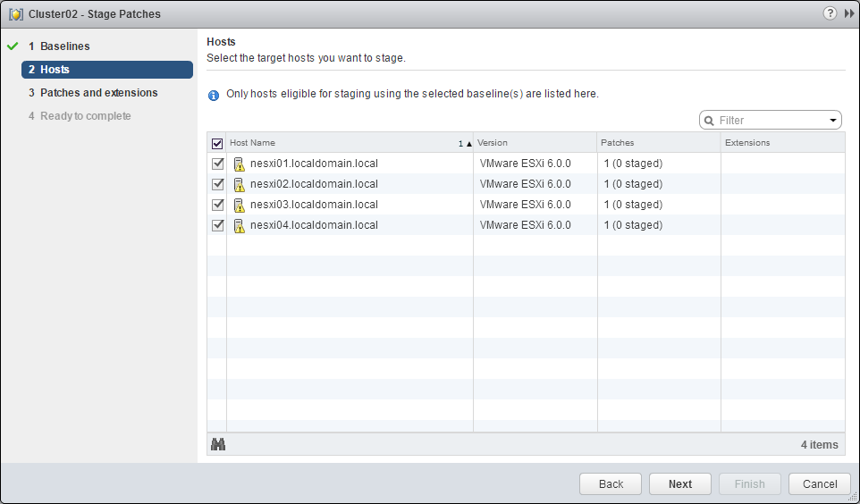Image resolution: width=860 pixels, height=504 pixels.
Task: Uncheck the nesxi03.localdomain.local checkbox
Action: 217,206
